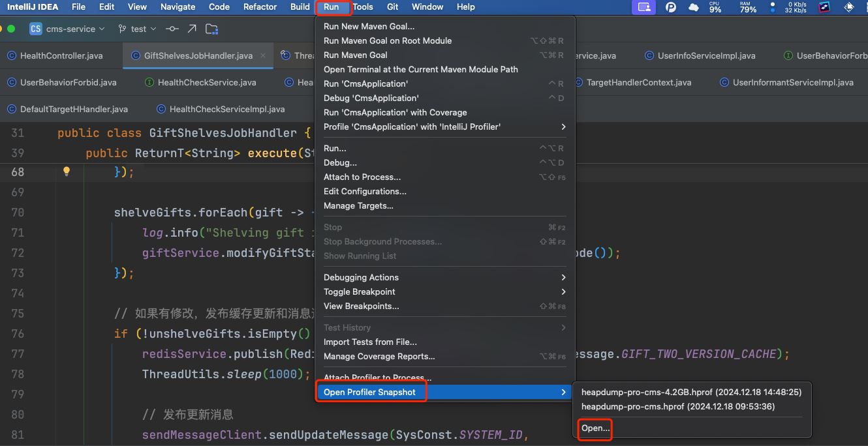
Task: Expand the Toggle Breakpoint submenu
Action: click(x=445, y=291)
